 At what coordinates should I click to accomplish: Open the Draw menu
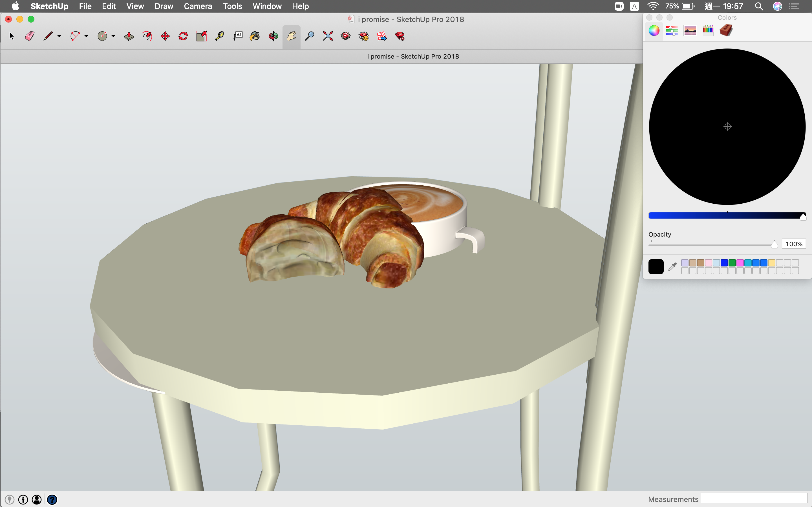coord(164,6)
